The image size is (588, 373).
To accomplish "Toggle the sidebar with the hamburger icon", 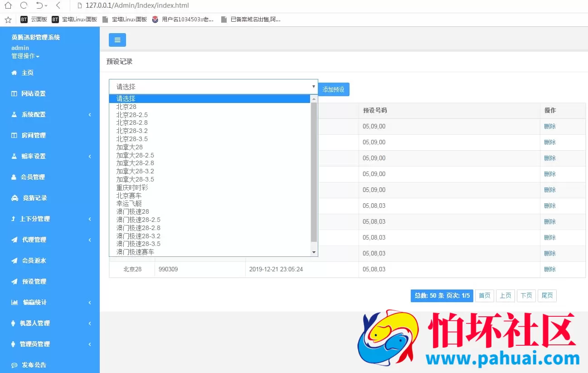I will [x=117, y=40].
